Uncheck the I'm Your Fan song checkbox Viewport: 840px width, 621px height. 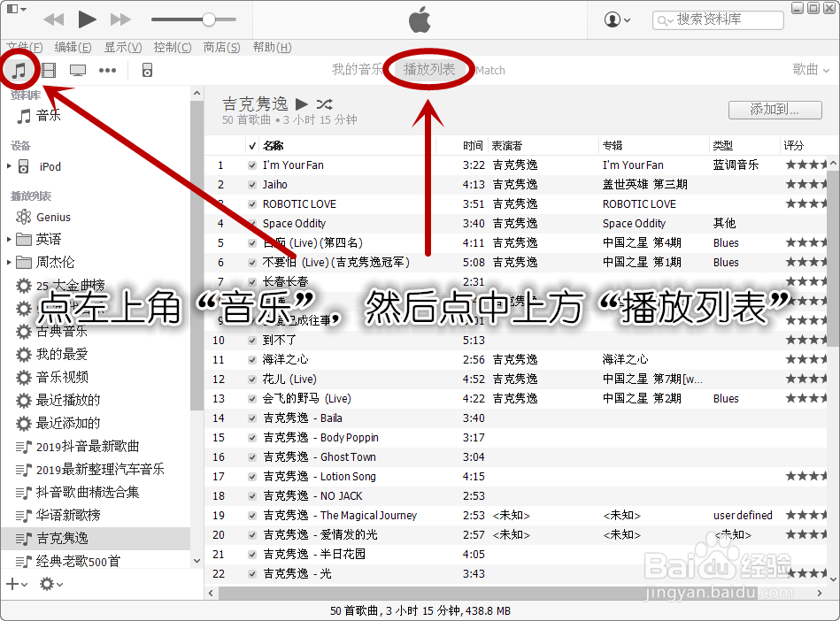251,165
